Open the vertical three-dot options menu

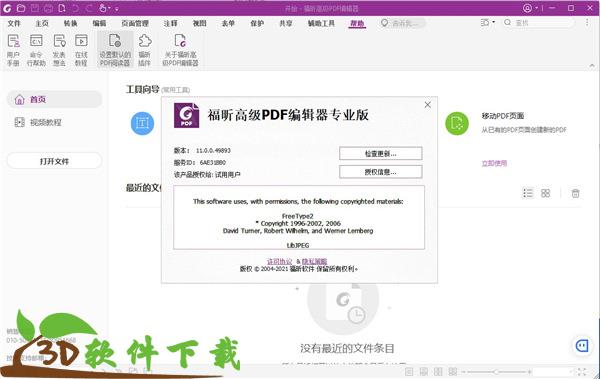[x=587, y=23]
